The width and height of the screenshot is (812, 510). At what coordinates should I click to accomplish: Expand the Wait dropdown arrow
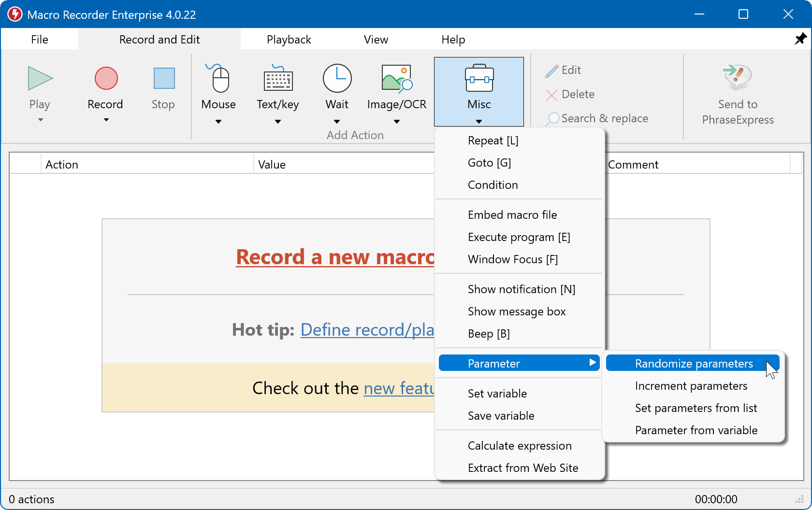point(337,122)
